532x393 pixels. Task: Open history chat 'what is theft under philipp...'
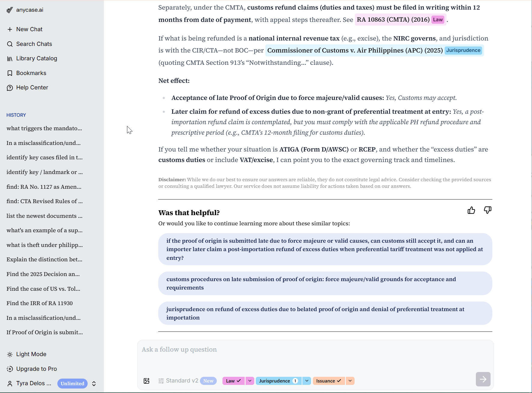coord(44,245)
